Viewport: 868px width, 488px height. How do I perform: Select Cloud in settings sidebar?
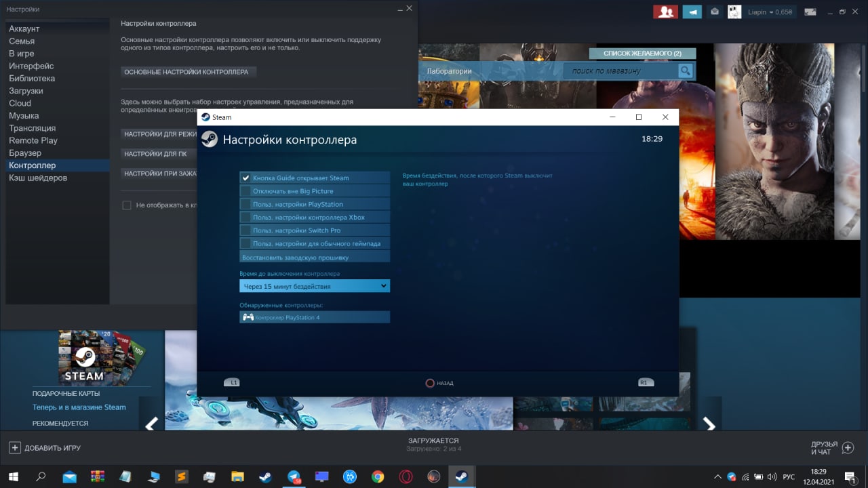20,103
